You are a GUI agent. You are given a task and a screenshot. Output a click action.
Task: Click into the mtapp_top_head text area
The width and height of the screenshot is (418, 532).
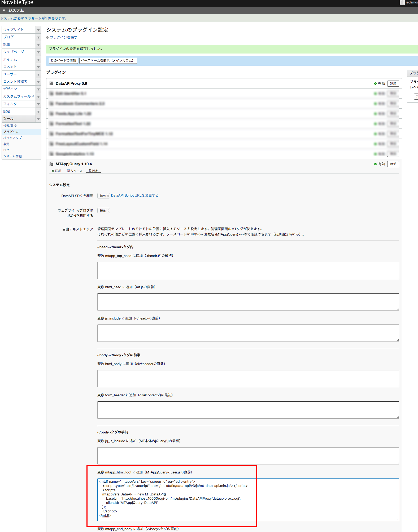[248, 271]
